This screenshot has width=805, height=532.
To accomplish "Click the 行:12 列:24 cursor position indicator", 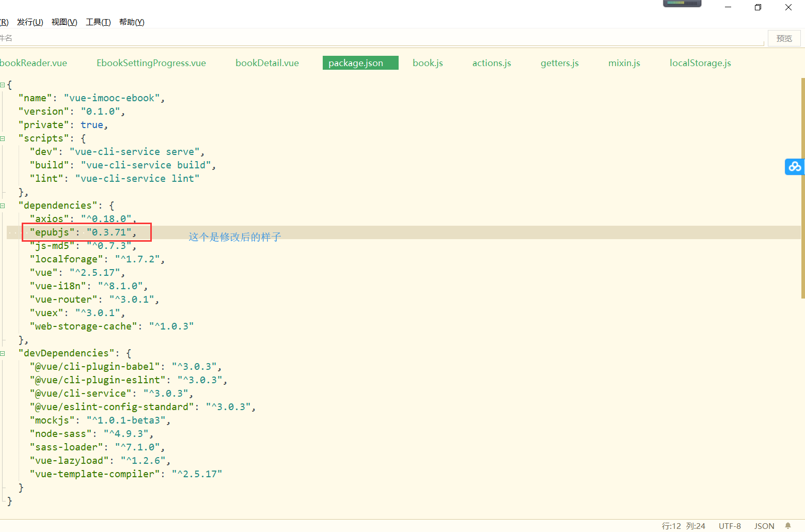I will coord(684,526).
